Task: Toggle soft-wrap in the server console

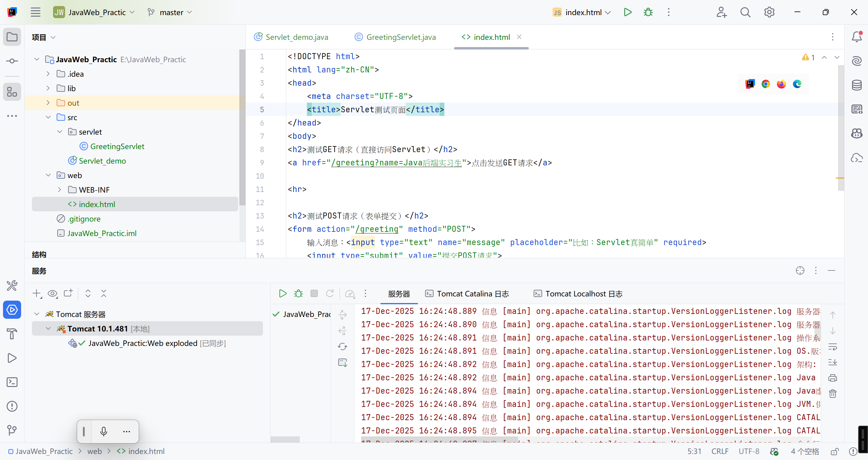Action: [833, 346]
